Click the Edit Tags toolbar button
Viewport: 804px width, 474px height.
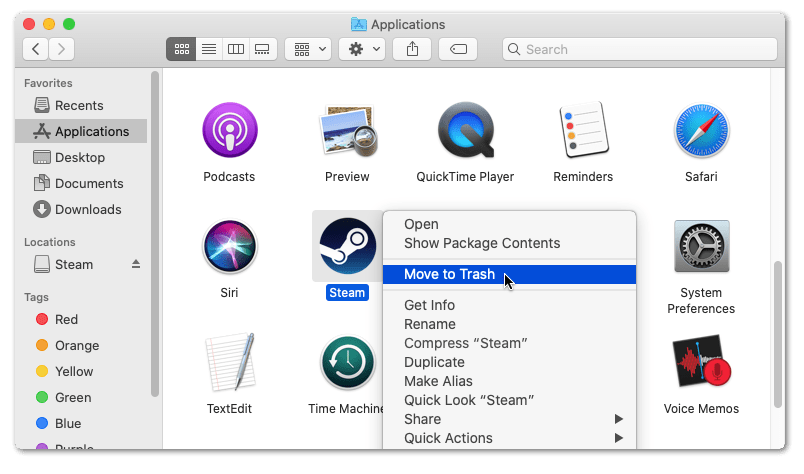coord(458,49)
